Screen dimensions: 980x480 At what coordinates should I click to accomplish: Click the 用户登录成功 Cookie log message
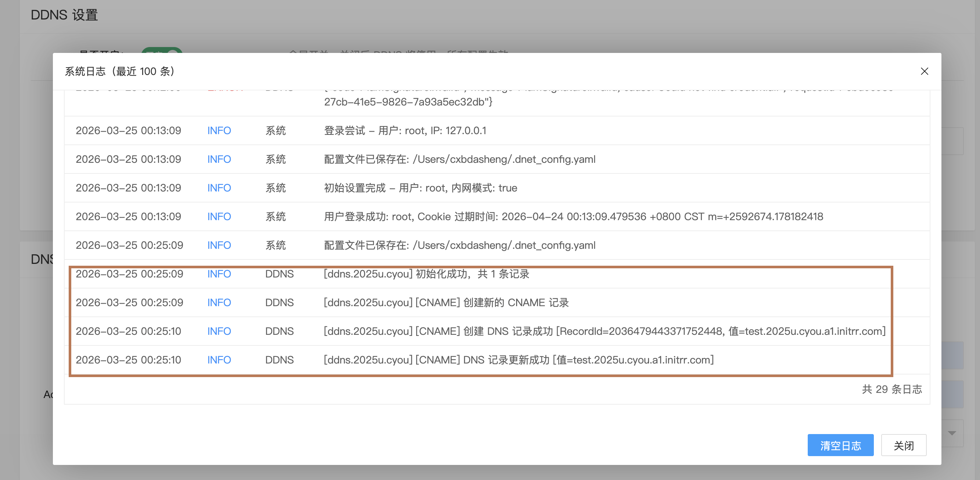pyautogui.click(x=573, y=216)
